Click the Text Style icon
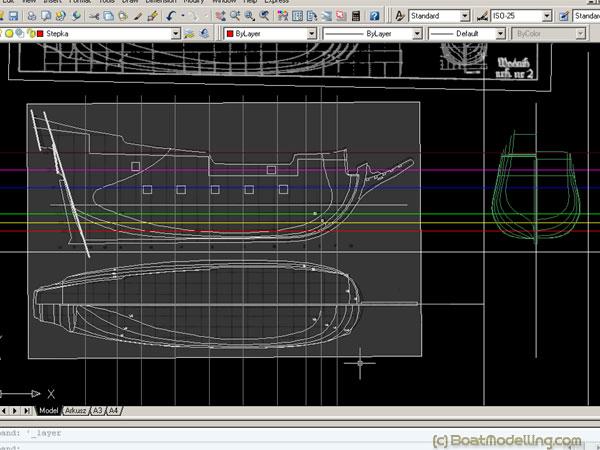Screen dimensions: 600x450 point(400,16)
